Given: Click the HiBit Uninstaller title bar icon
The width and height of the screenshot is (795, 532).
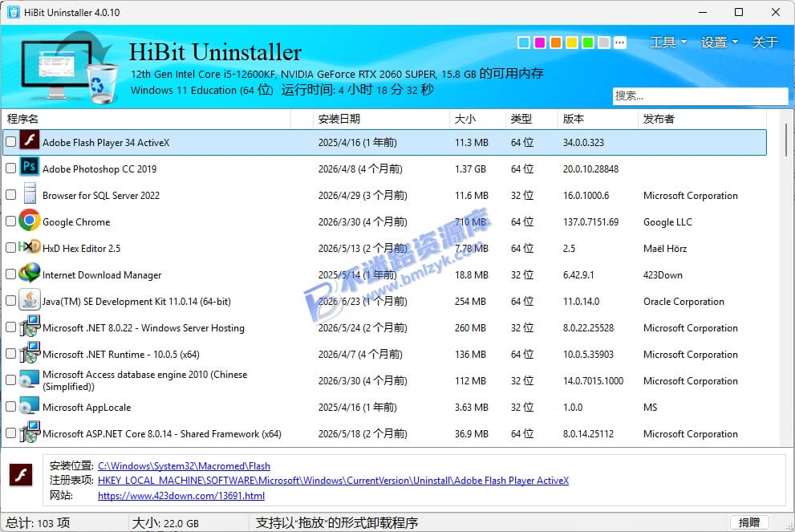Looking at the screenshot, I should coord(13,12).
